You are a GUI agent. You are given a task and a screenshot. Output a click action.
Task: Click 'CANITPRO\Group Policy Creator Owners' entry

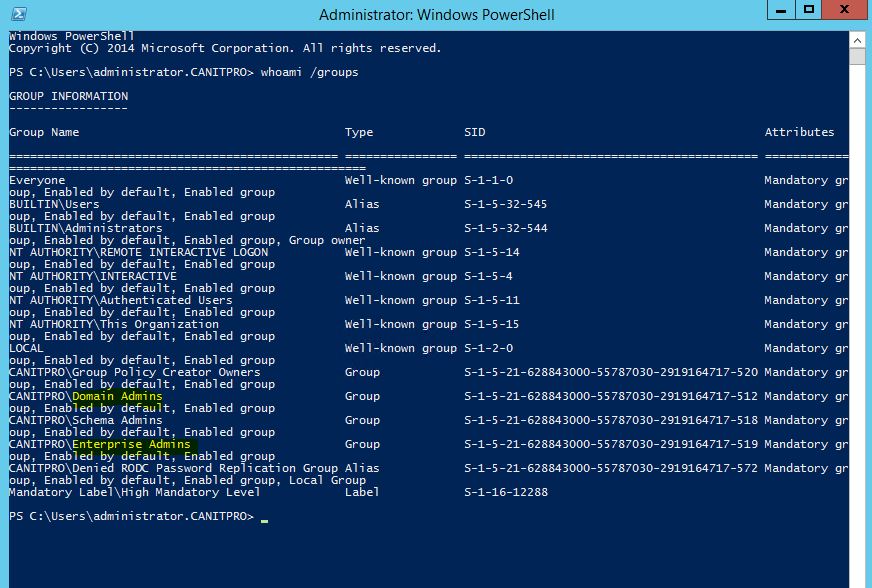(x=135, y=372)
